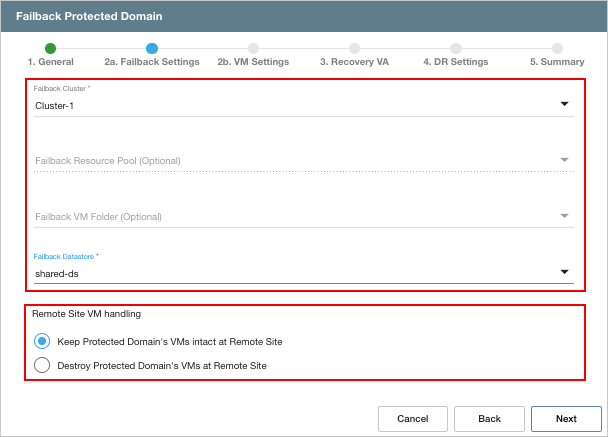
Task: Expand the Failback Resource Pool dropdown
Action: 564,160
